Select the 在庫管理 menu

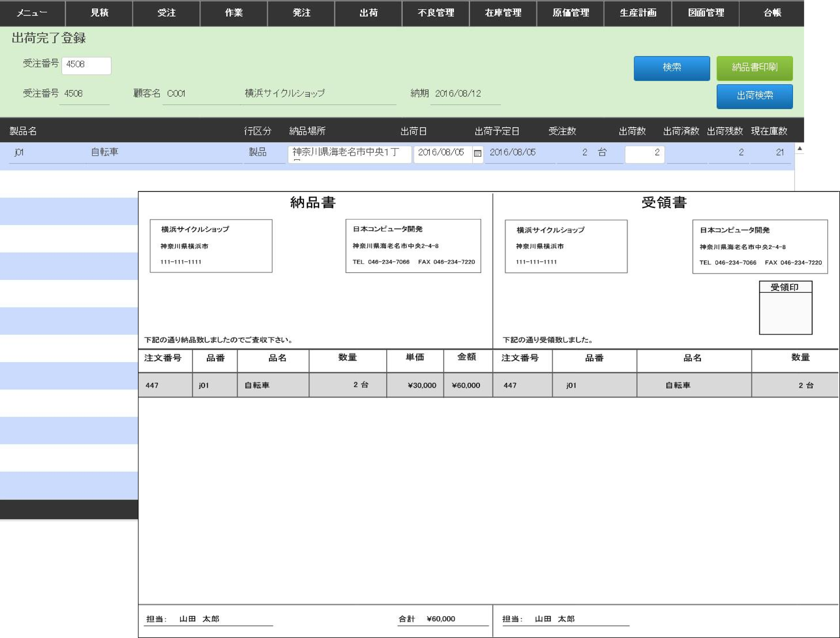click(x=503, y=13)
